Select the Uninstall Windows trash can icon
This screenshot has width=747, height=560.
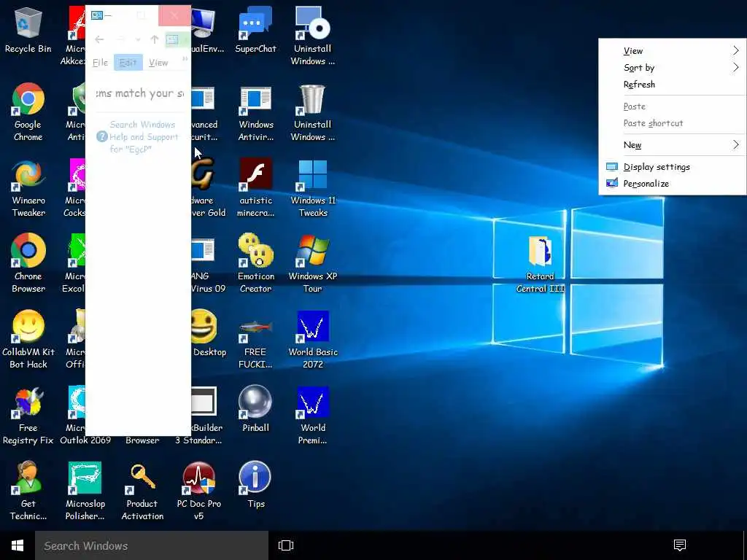[312, 112]
